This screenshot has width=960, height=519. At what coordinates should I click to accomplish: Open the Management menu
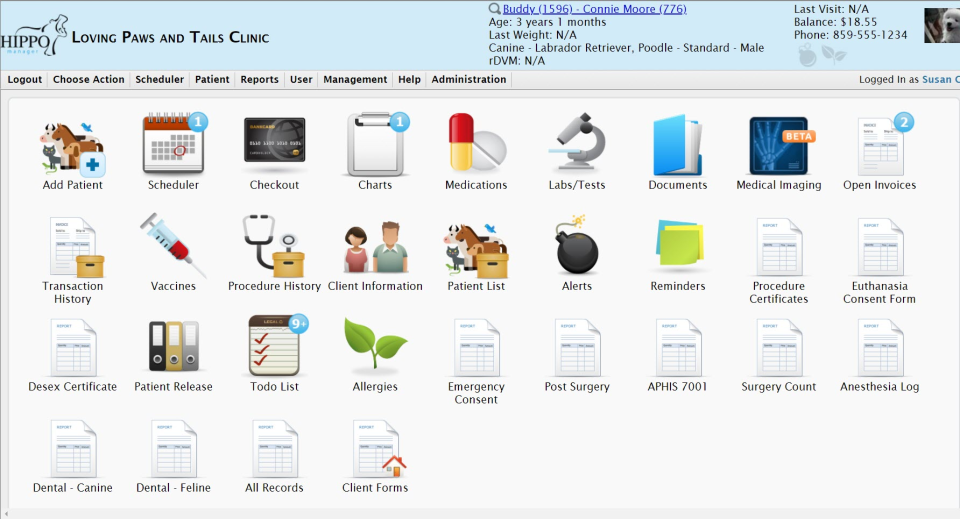click(x=355, y=80)
